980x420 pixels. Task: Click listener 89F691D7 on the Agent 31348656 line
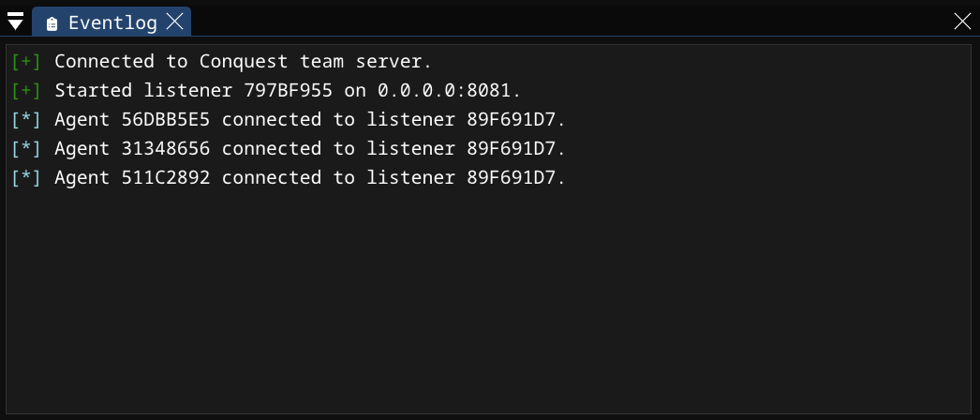coord(515,148)
